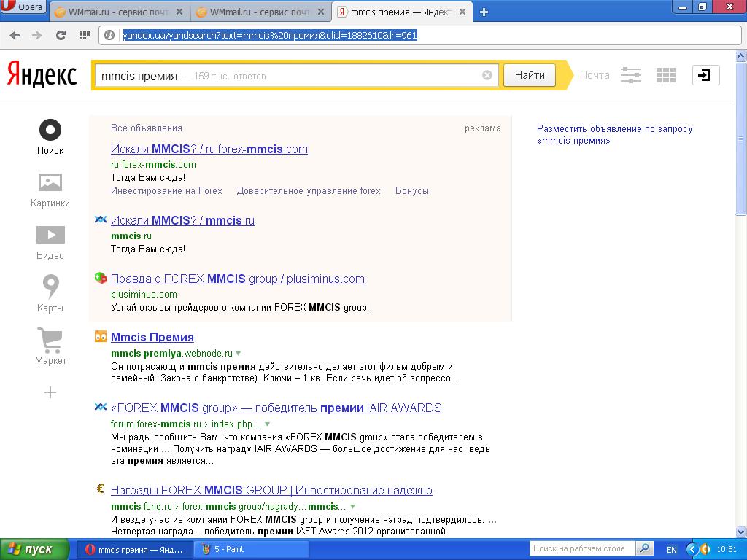Screen dimensions: 747x560
Task: Click the scrollbar up arrow
Action: pyautogui.click(x=741, y=55)
